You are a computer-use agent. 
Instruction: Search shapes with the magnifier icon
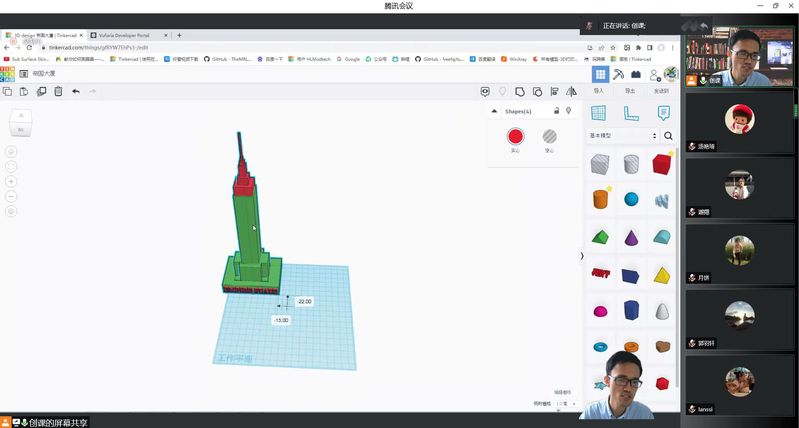[x=668, y=135]
